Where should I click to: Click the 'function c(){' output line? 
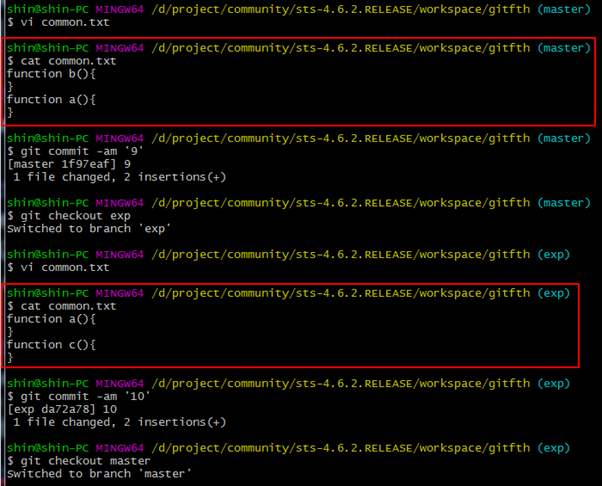(51, 345)
